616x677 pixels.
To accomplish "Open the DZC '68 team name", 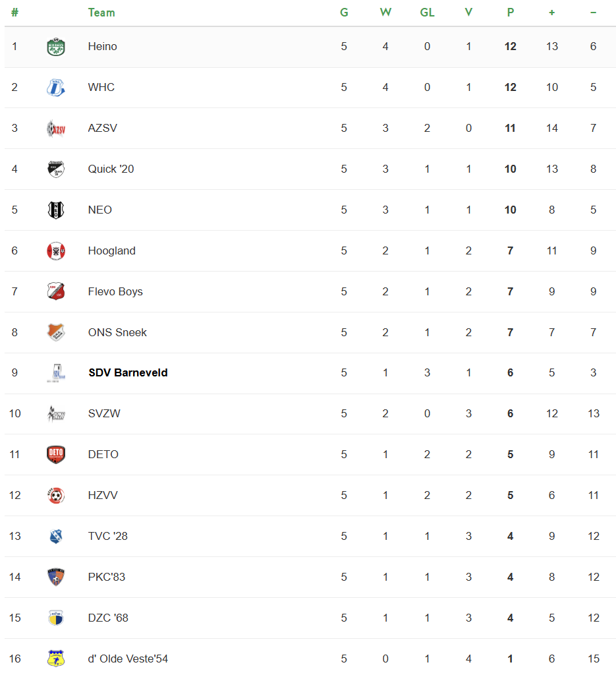I will click(108, 618).
